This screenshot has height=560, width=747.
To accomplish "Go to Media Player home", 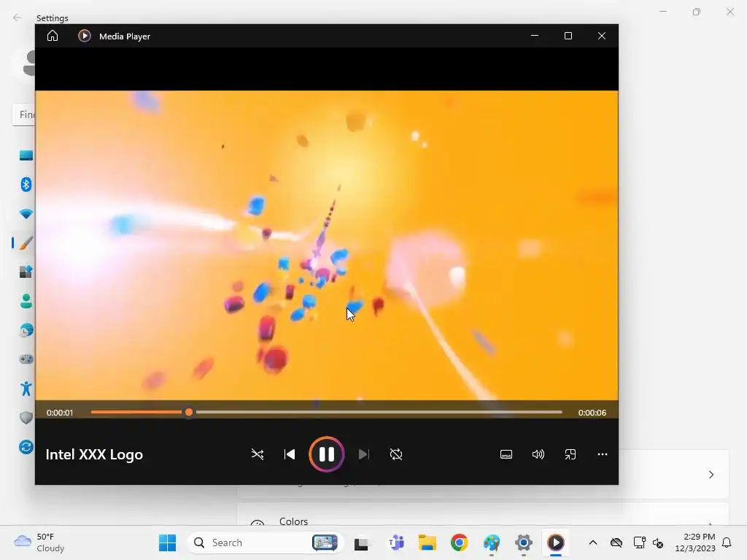I will [x=53, y=36].
